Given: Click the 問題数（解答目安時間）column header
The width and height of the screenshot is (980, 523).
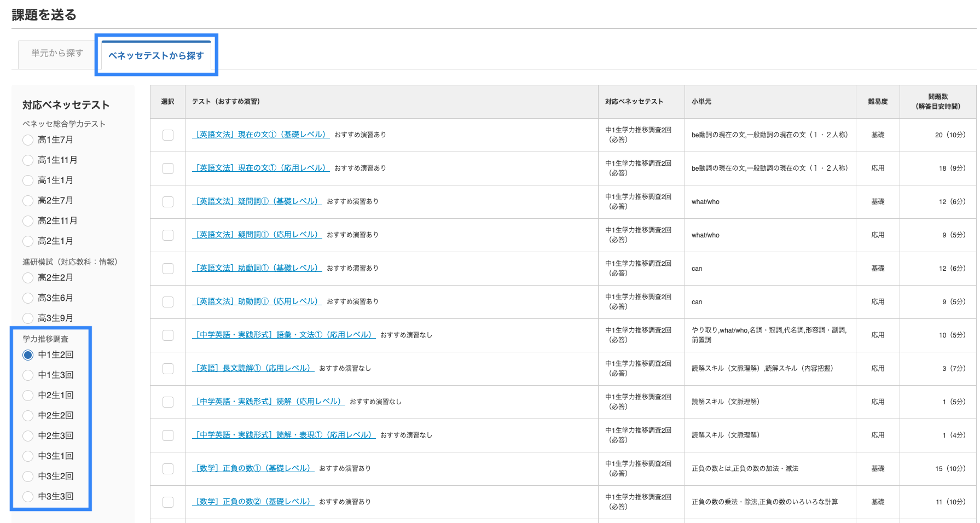Looking at the screenshot, I should 938,102.
